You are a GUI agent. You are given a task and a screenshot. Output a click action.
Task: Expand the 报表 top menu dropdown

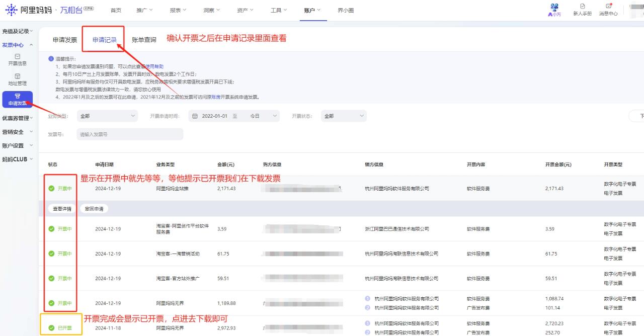pyautogui.click(x=178, y=10)
